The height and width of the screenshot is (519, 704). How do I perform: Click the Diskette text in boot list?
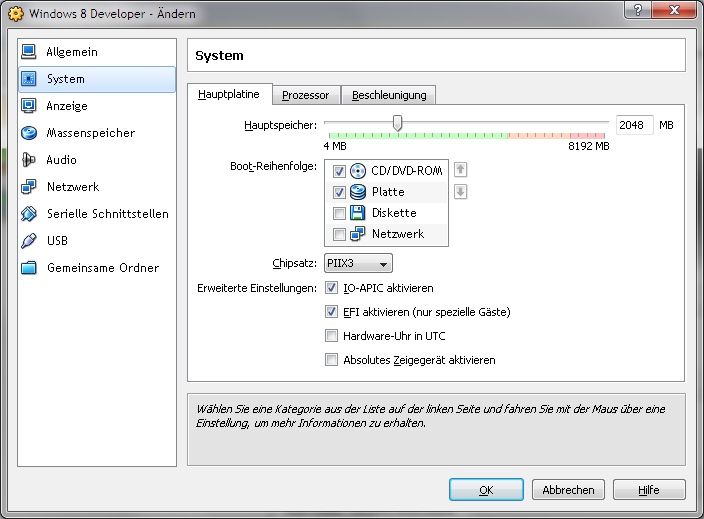coord(394,213)
